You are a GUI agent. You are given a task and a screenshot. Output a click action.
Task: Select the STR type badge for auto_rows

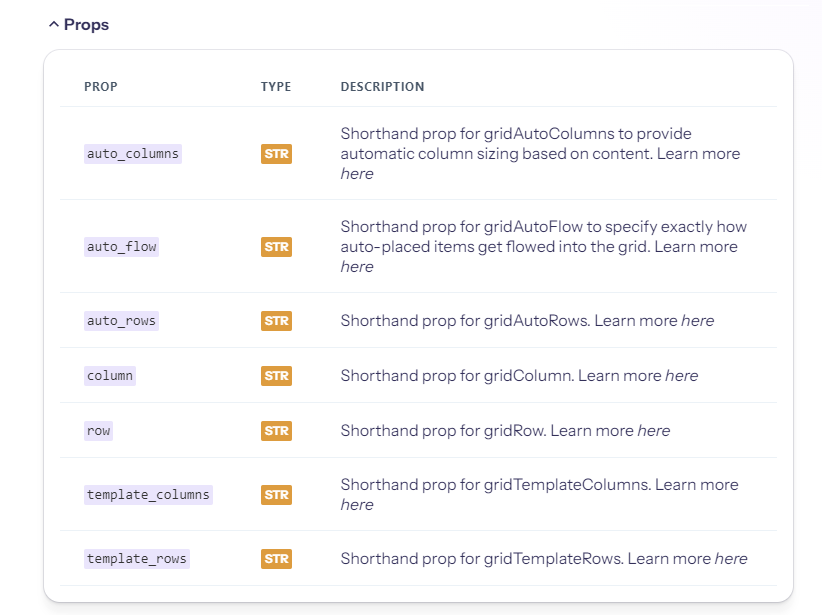tap(276, 321)
